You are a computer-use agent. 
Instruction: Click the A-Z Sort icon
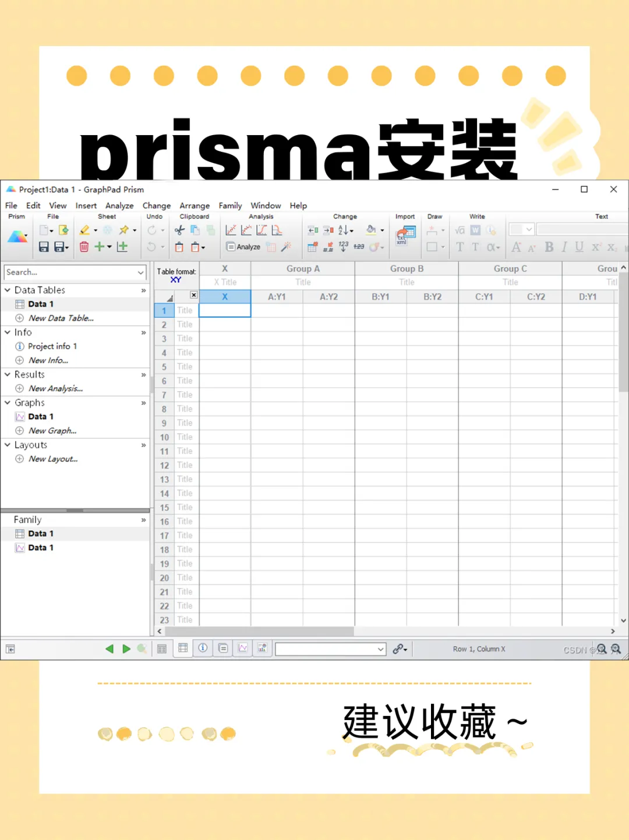[x=343, y=230]
